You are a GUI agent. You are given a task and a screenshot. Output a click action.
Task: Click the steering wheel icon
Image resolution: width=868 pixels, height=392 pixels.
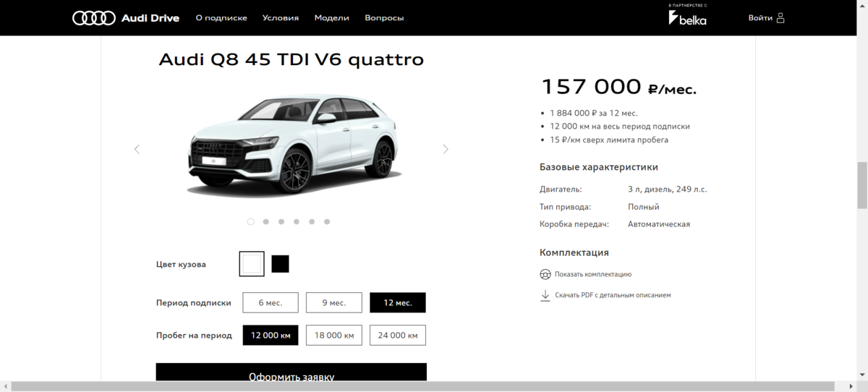[545, 274]
